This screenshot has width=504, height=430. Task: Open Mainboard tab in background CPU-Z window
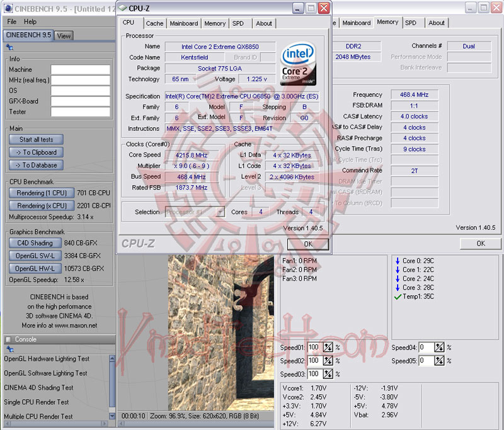click(356, 23)
